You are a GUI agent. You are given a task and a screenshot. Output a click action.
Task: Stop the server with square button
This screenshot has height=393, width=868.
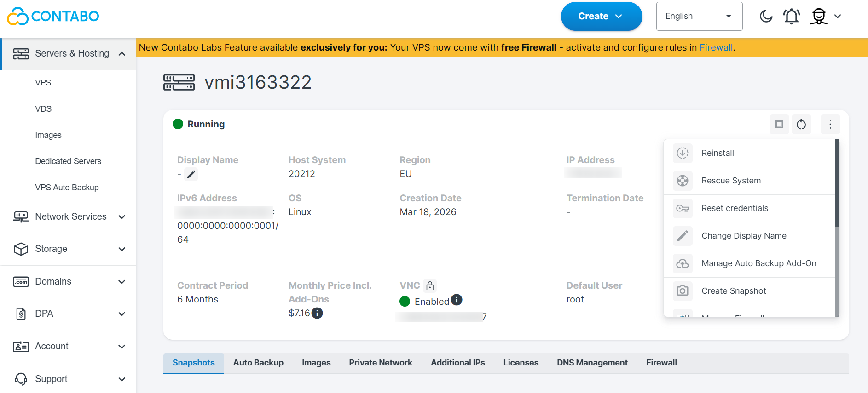pyautogui.click(x=779, y=124)
